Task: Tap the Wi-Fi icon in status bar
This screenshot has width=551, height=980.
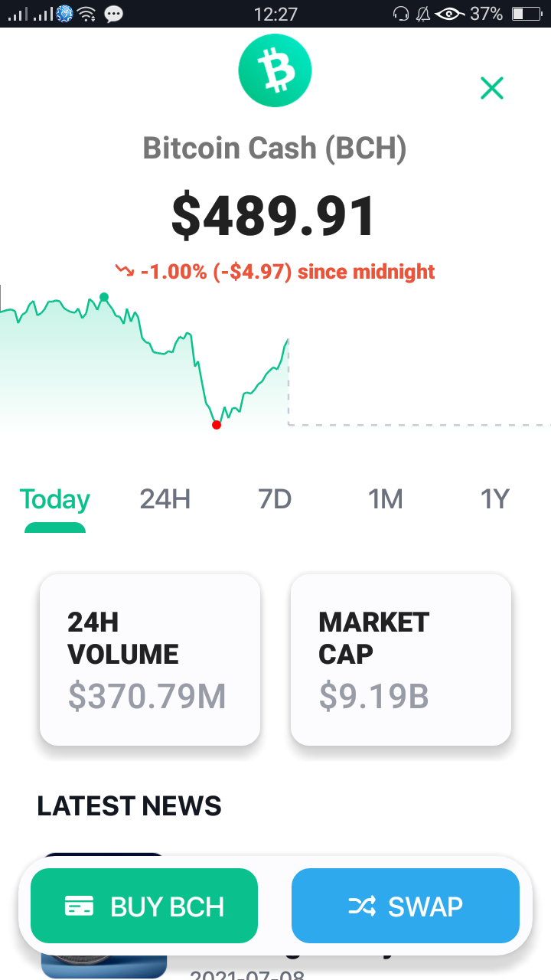Action: 86,14
